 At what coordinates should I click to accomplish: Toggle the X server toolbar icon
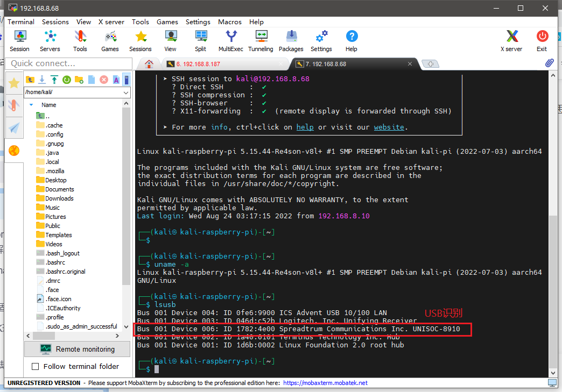pos(511,41)
